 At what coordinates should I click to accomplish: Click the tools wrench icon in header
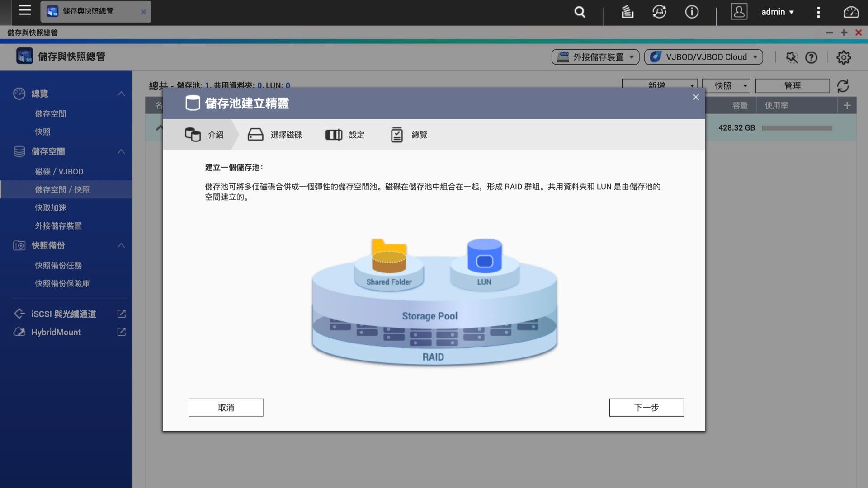792,57
